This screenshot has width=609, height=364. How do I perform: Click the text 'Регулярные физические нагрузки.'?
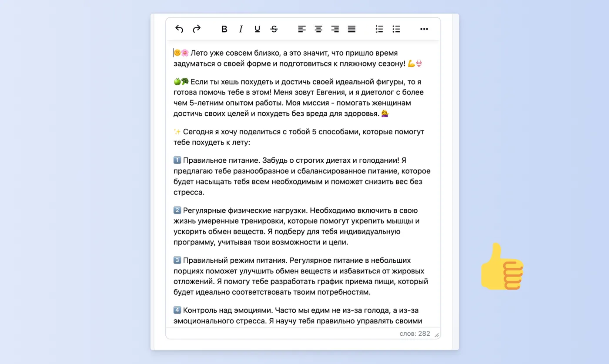246,210
